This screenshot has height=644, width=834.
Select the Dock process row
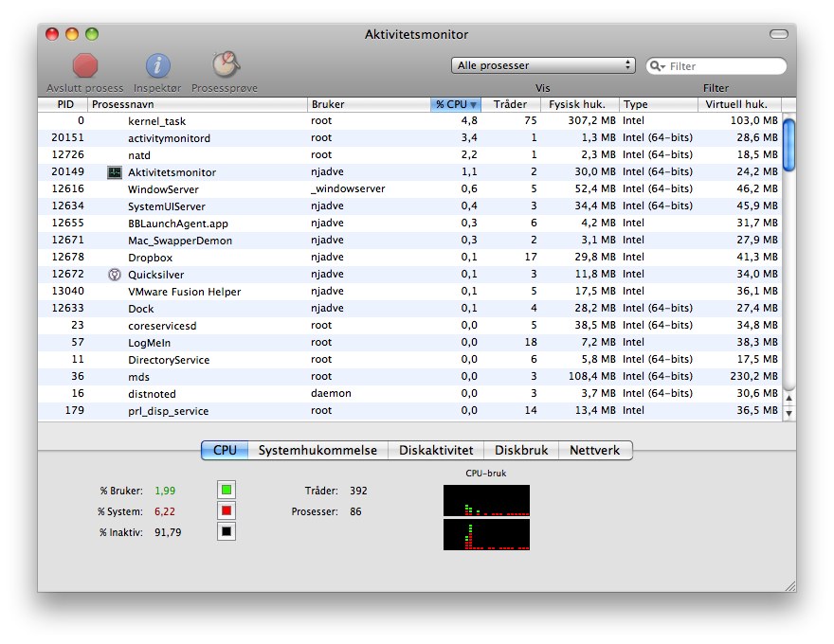(410, 308)
